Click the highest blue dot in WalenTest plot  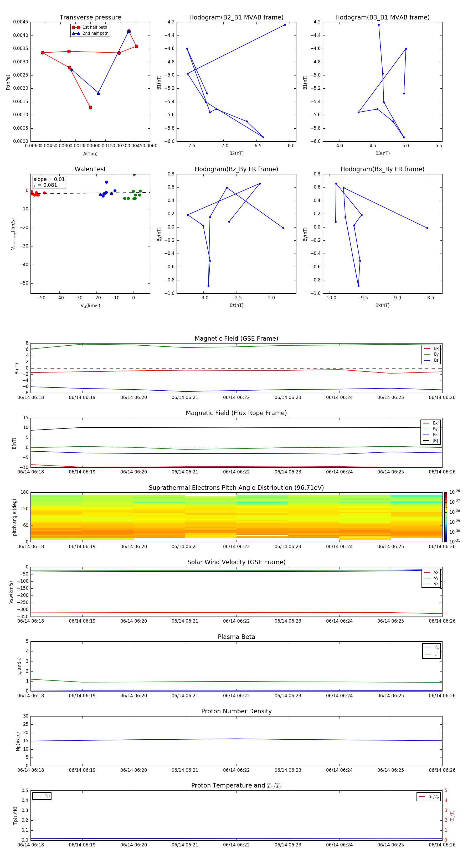click(106, 182)
